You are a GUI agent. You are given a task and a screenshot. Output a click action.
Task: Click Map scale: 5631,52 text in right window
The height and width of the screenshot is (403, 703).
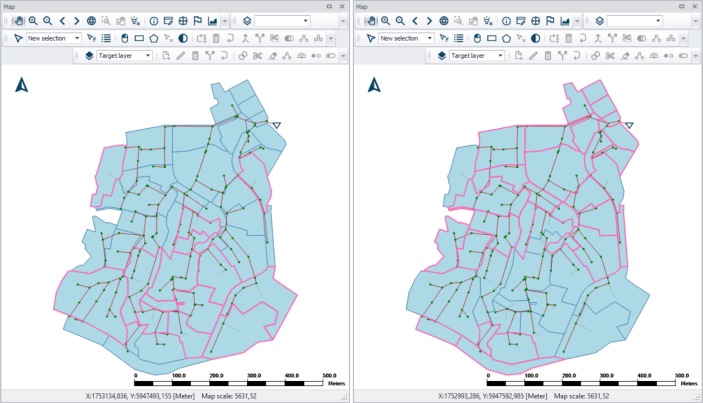tap(581, 396)
